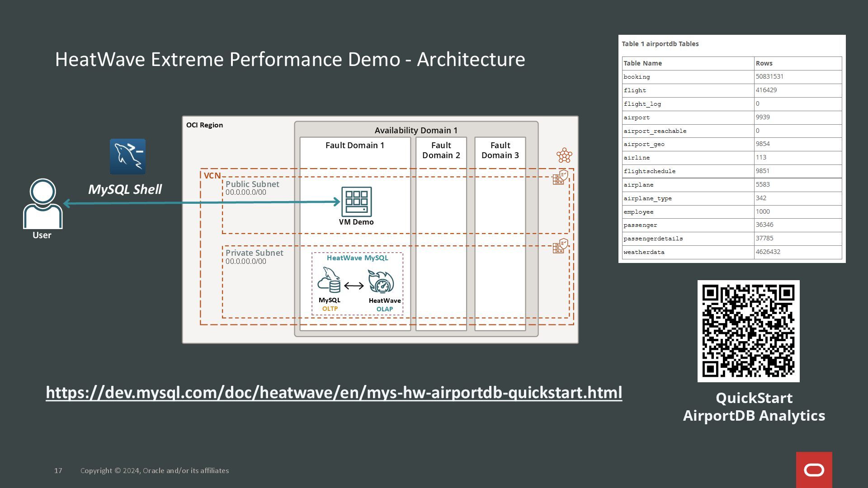Click the slide number 17
The height and width of the screenshot is (488, 868).
pos(58,470)
